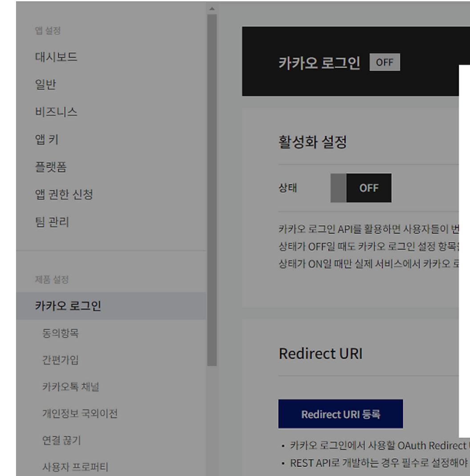Open 대시보드 in the sidebar
The width and height of the screenshot is (470, 476).
pos(56,57)
